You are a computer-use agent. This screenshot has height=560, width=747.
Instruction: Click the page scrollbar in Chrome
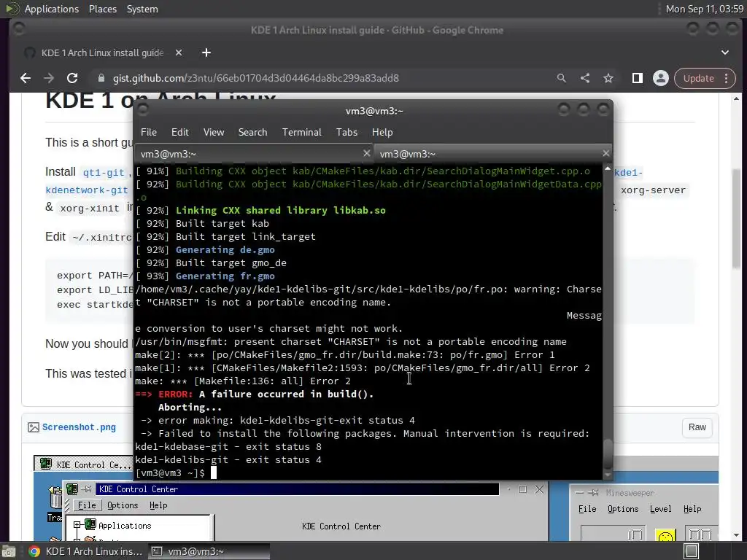click(x=737, y=218)
